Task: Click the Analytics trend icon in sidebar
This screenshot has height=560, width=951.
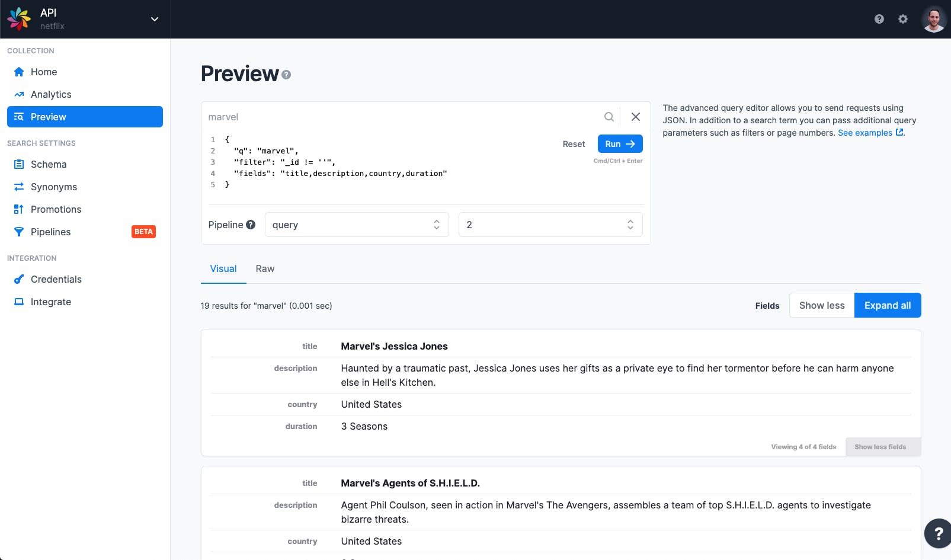Action: 19,94
